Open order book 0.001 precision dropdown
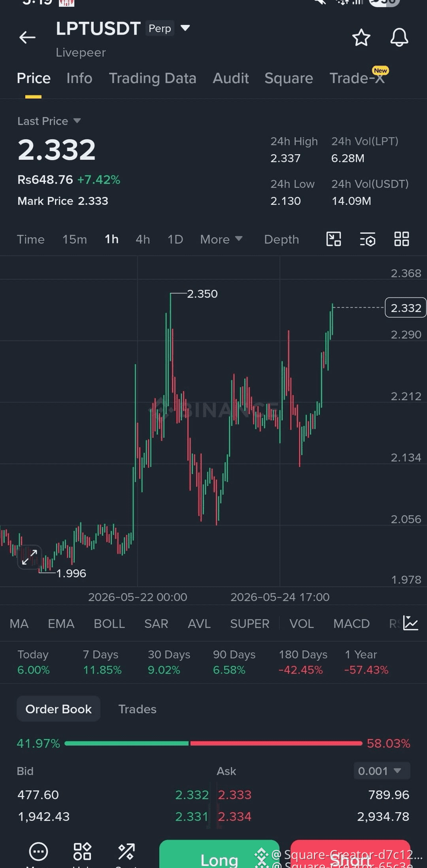 point(382,771)
